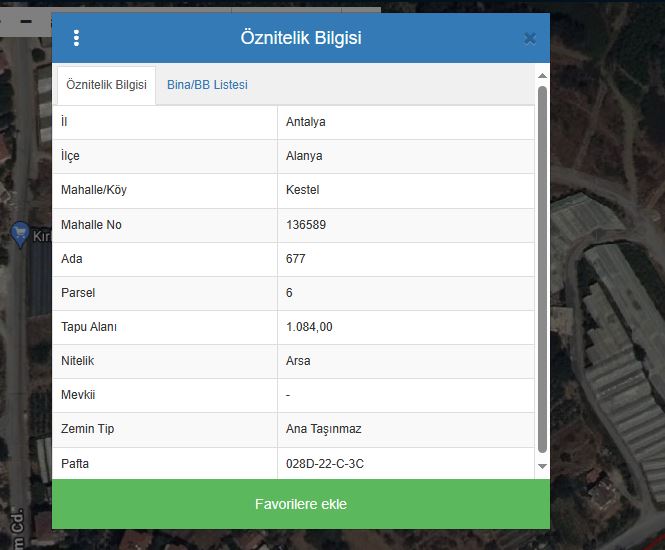Image resolution: width=665 pixels, height=550 pixels.
Task: Switch to the Bina/BB Listesi tab
Action: coord(207,85)
